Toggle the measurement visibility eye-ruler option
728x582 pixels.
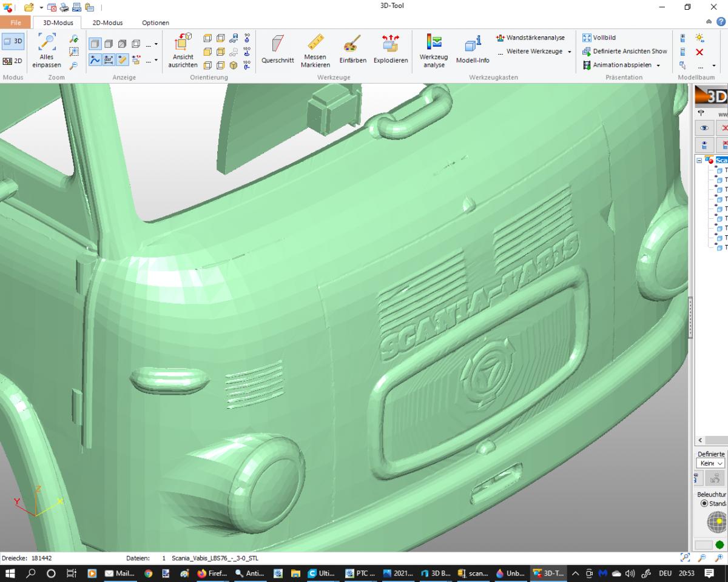coord(122,59)
